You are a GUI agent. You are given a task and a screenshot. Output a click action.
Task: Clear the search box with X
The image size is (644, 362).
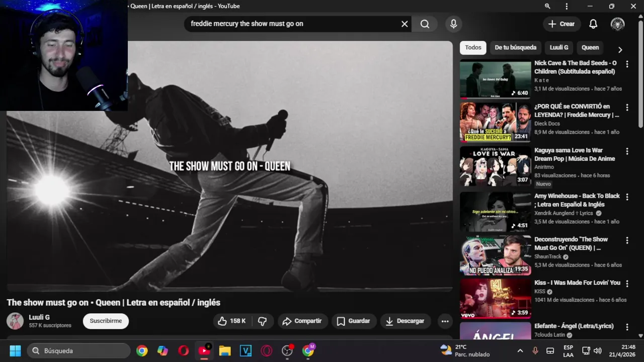tap(405, 24)
